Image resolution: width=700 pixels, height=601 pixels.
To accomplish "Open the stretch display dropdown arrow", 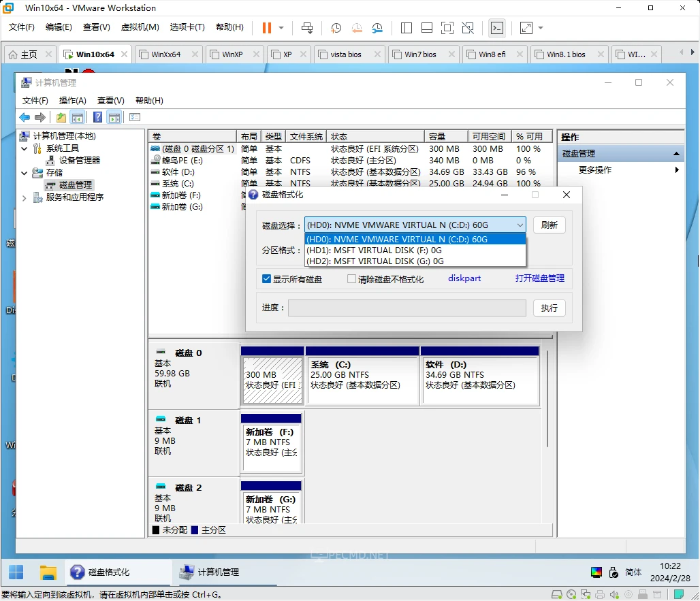I will [x=541, y=28].
